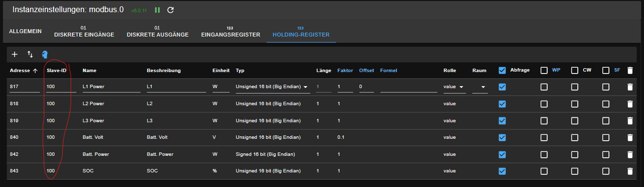Screen dimensions: 644x187
Task: Open Rolle dropdown in address 817 row
Action: [454, 87]
